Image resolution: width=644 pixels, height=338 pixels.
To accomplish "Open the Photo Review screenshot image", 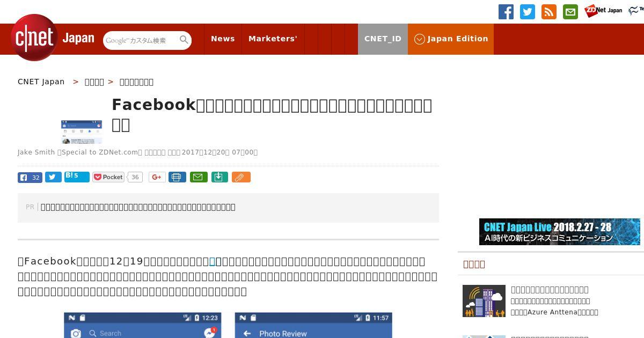I will point(313,325).
